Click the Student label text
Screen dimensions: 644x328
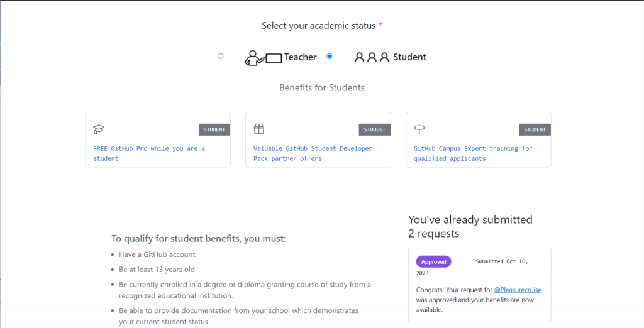(409, 57)
